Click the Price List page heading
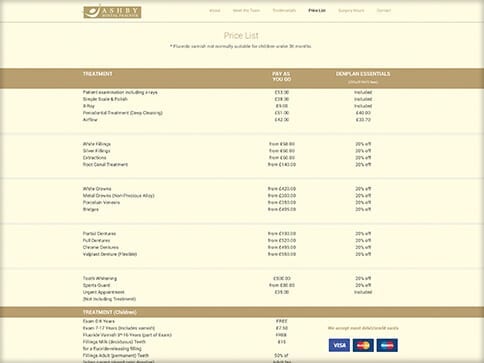This screenshot has height=363, width=484. (x=241, y=36)
